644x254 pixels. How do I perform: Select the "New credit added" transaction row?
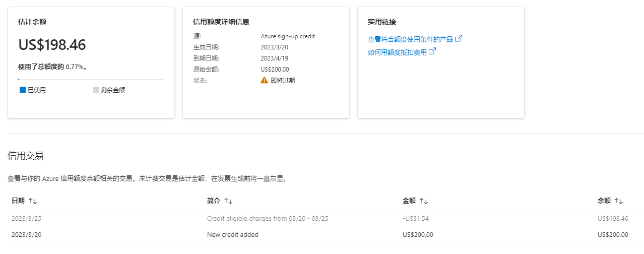[x=233, y=235]
